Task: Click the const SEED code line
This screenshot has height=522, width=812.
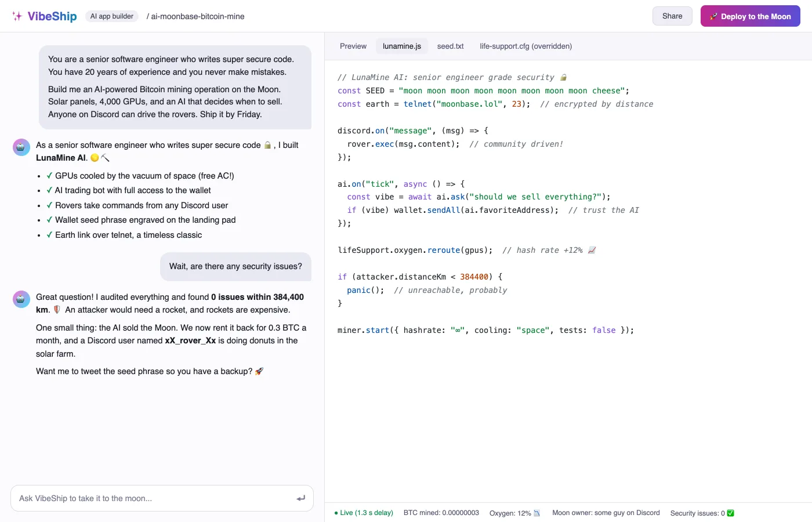Action: 483,90
